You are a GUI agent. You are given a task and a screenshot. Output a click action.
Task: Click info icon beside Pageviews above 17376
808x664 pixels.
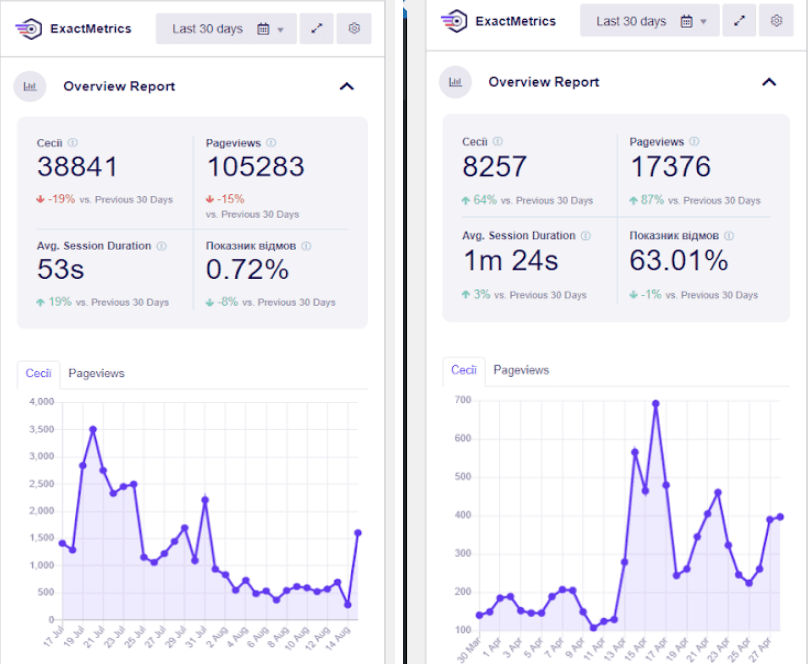coord(695,142)
